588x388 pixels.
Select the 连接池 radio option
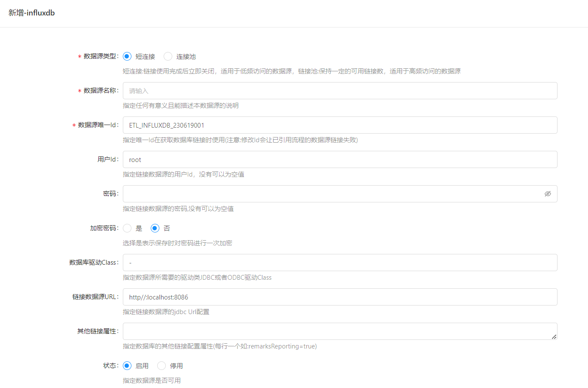pyautogui.click(x=168, y=56)
